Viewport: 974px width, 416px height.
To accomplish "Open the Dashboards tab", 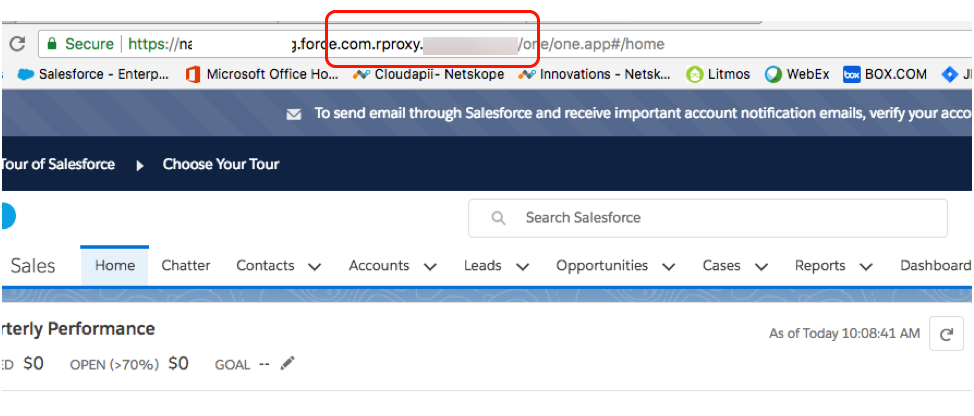I will [936, 266].
